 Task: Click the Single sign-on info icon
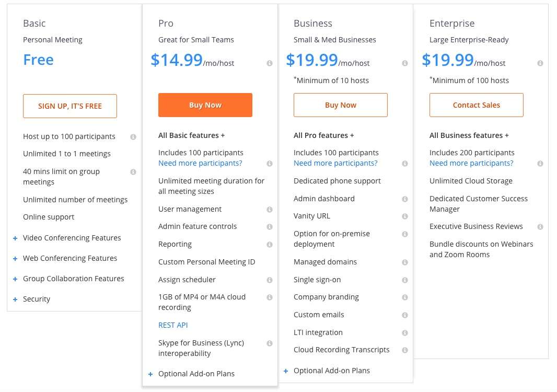[405, 280]
